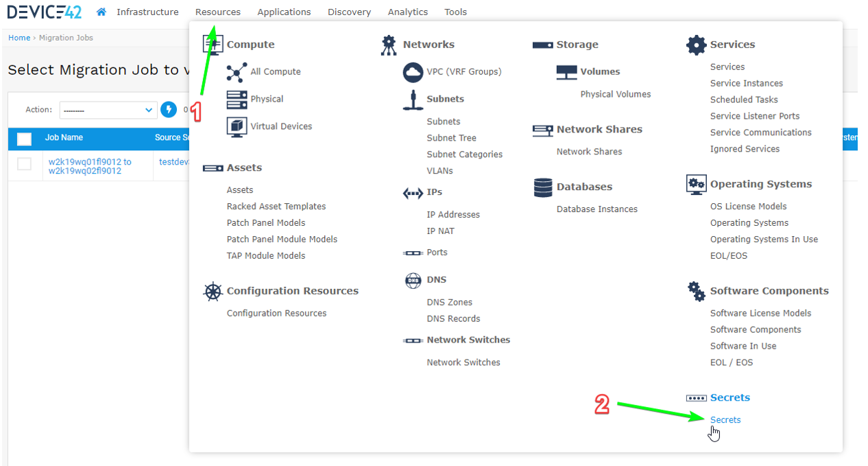Open the Discovery menu
Viewport: 868px width, 466px height.
pyautogui.click(x=349, y=12)
